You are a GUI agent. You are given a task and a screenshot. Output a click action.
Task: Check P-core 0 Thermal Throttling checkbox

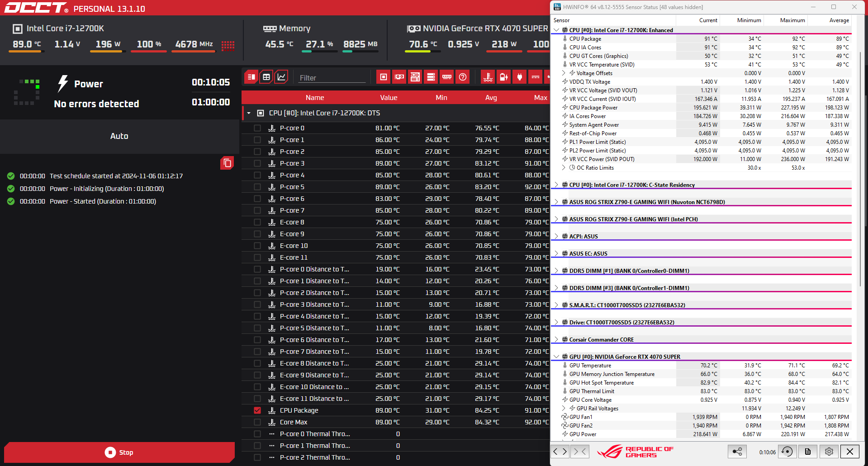[257, 434]
